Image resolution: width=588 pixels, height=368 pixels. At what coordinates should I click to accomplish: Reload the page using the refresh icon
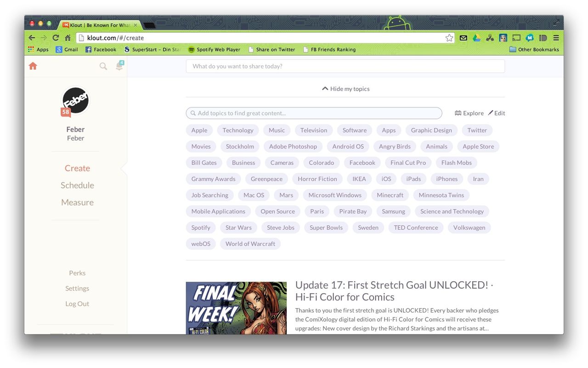coord(56,38)
